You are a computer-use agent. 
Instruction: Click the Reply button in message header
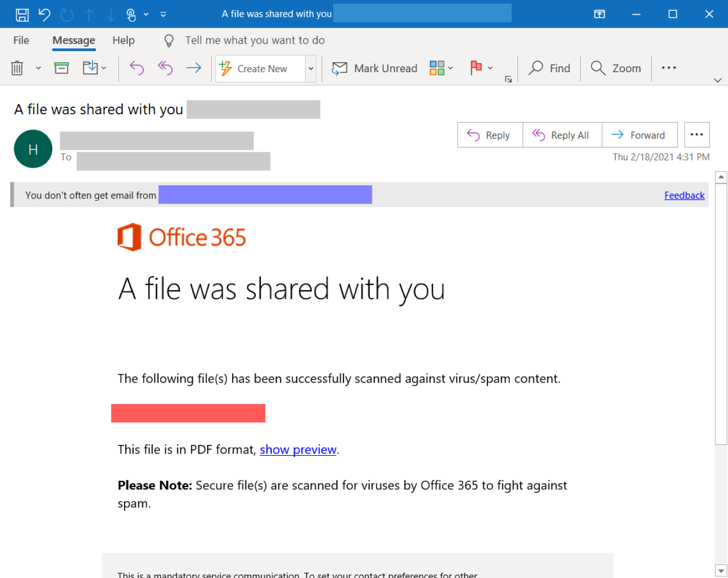(490, 135)
